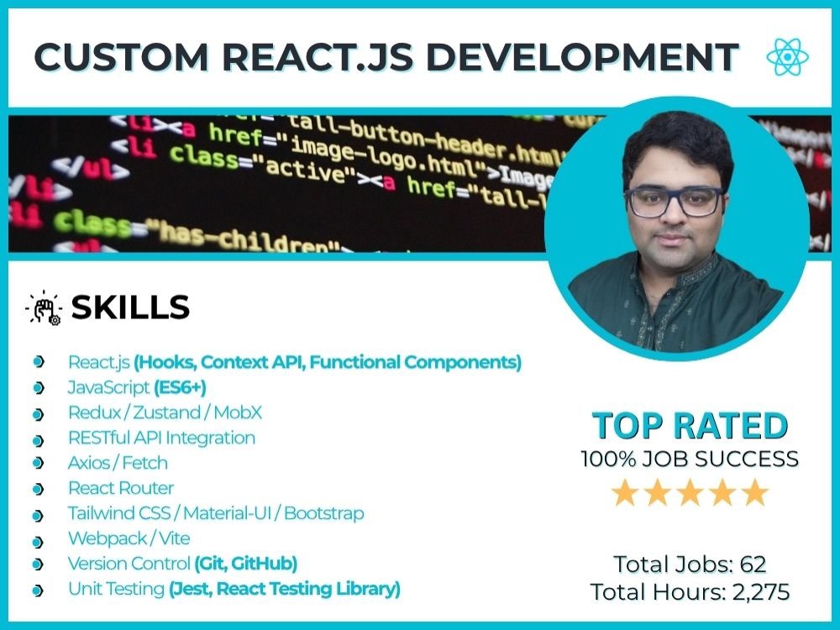The width and height of the screenshot is (840, 630).
Task: Click the bullet icon beside Webpack/Vite
Action: 37,540
